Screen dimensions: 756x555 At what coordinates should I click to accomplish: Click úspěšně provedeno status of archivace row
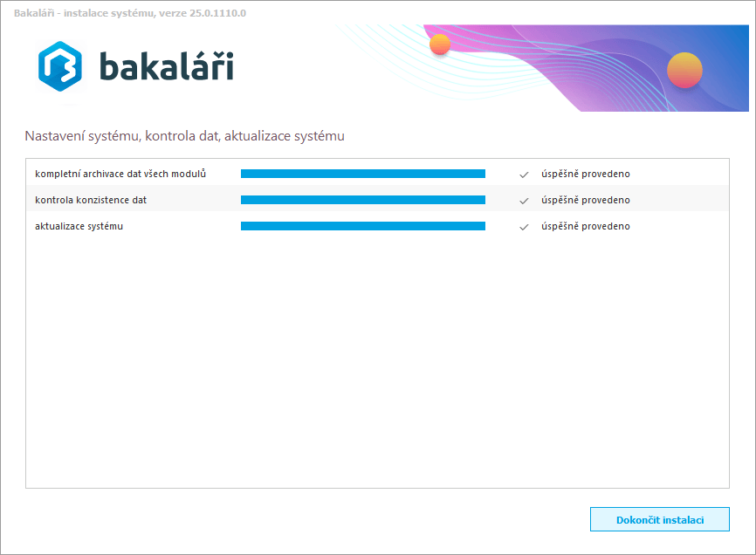(585, 174)
